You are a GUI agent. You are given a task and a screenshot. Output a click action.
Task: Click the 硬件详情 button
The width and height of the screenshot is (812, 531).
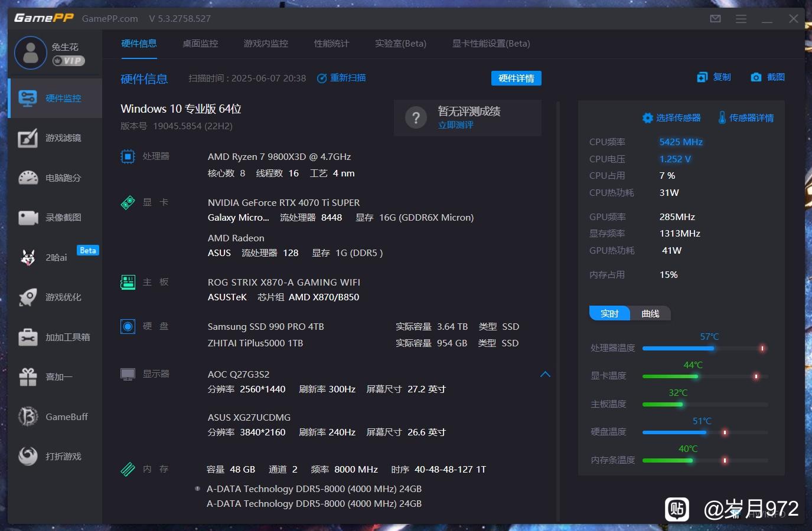coord(516,78)
